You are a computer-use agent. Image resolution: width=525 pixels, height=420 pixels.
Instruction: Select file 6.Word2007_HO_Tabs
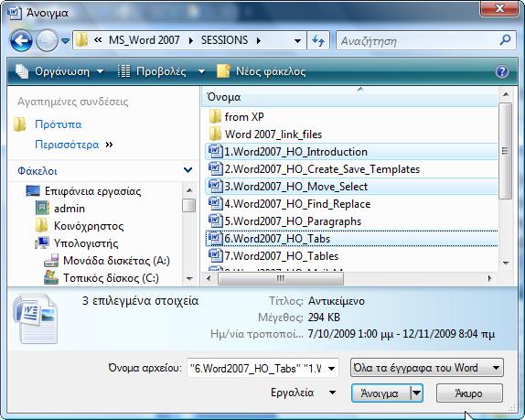point(277,239)
